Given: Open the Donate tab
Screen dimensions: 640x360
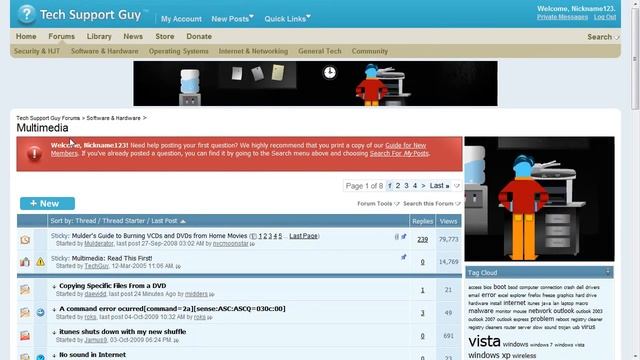Looking at the screenshot, I should [199, 36].
